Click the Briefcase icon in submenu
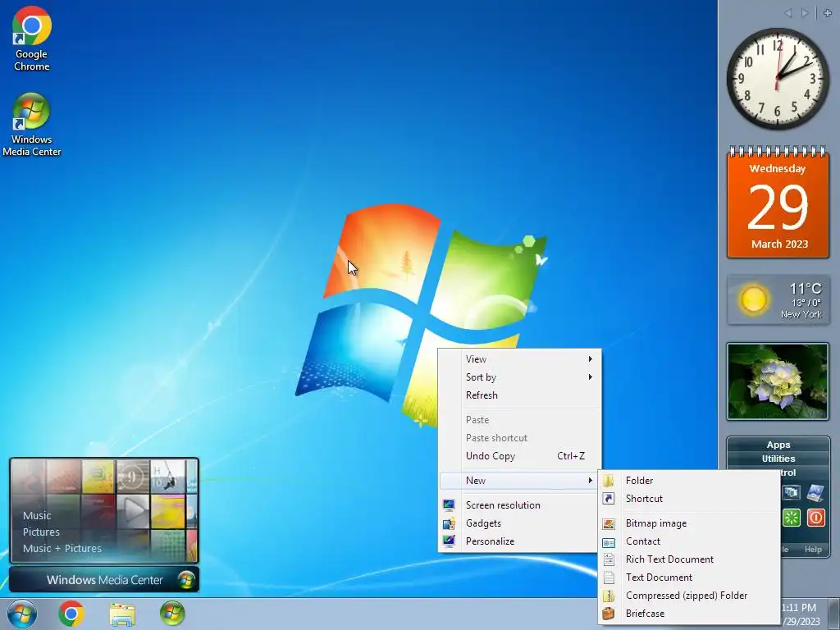 coord(609,614)
